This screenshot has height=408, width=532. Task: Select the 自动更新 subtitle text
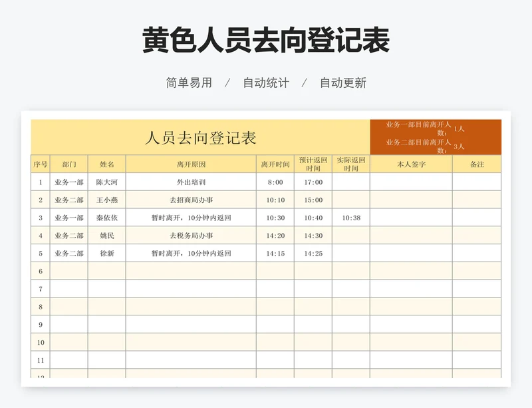343,83
